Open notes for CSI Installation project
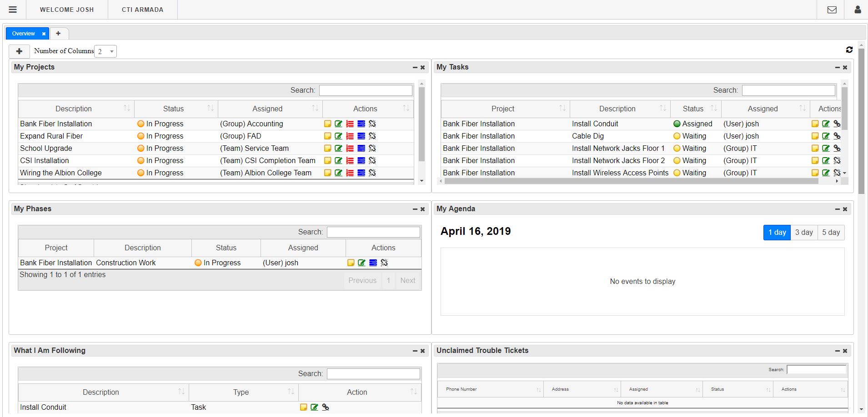Image resolution: width=868 pixels, height=417 pixels. [x=327, y=160]
